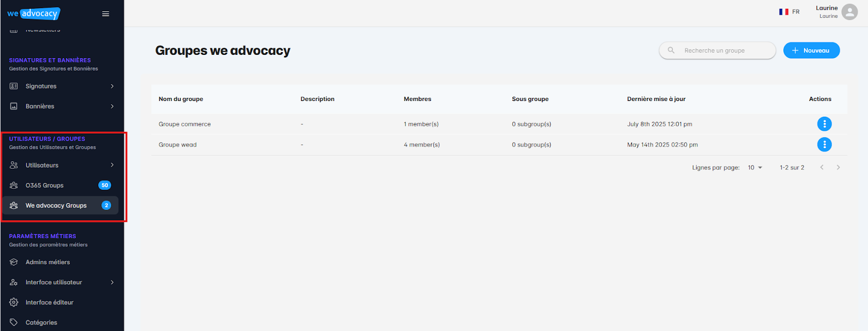
Task: Click the Interface éditeur gear icon
Action: point(14,302)
